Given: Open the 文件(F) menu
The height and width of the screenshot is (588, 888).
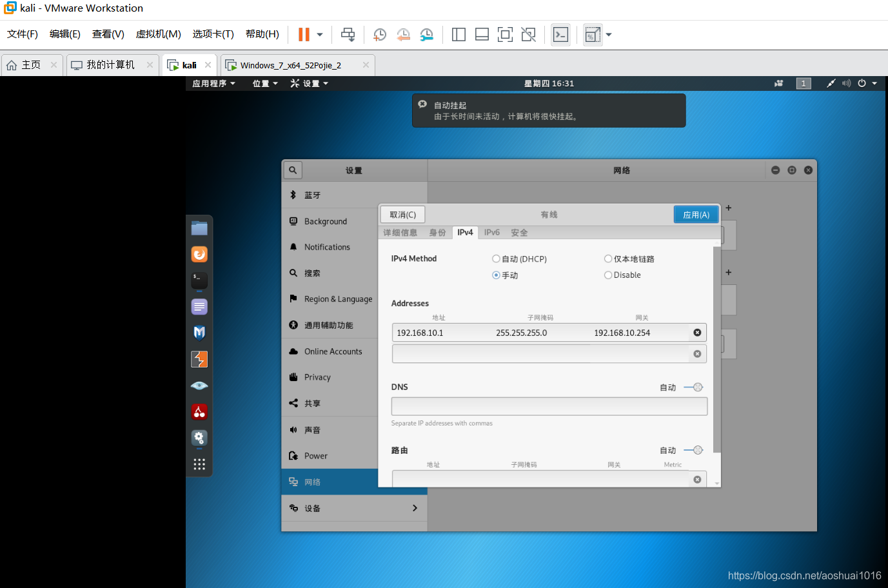Looking at the screenshot, I should [x=23, y=34].
